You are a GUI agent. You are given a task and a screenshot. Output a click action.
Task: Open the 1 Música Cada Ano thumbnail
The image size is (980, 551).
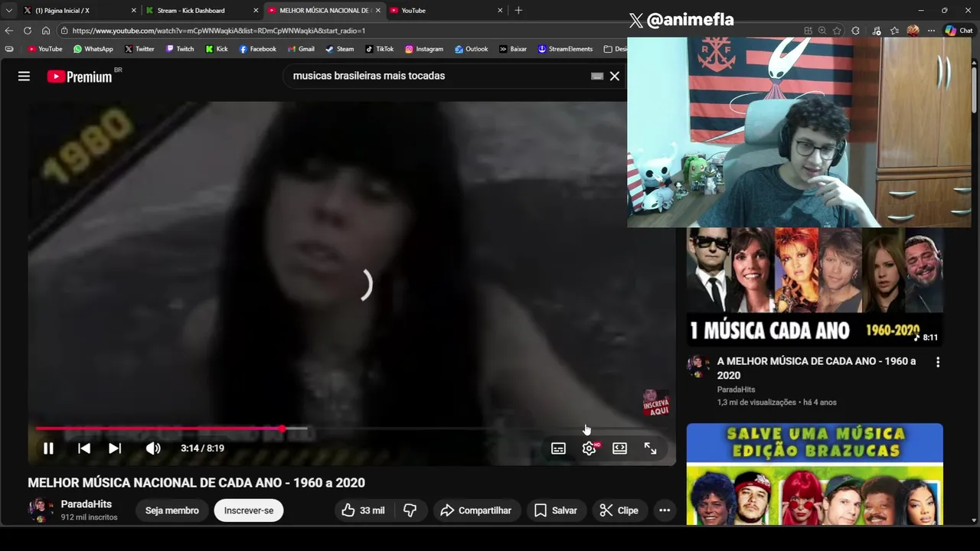[x=815, y=287]
